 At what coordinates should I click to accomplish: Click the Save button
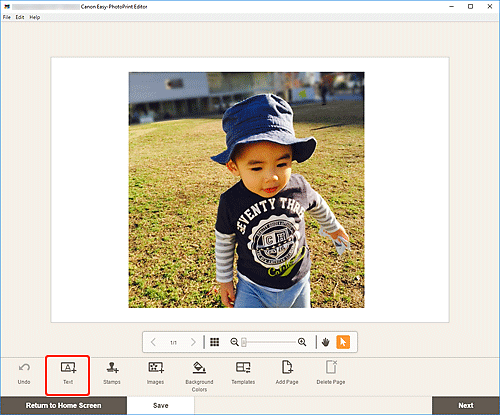[x=161, y=405]
